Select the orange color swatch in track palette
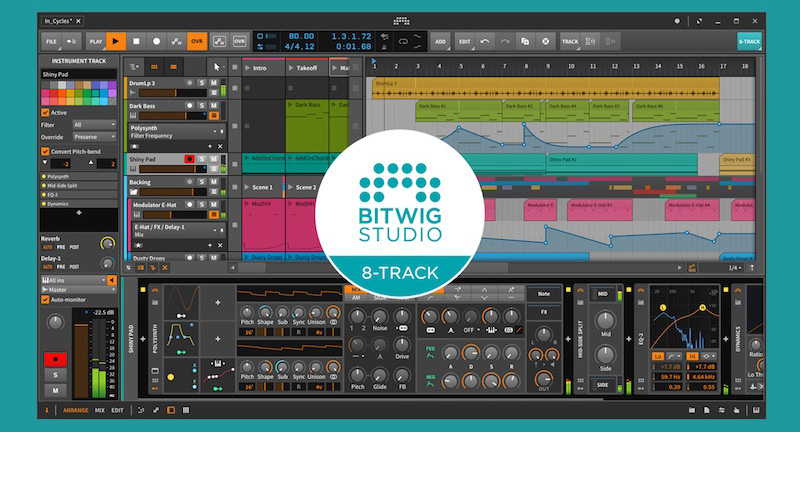The width and height of the screenshot is (800, 500). [62, 93]
